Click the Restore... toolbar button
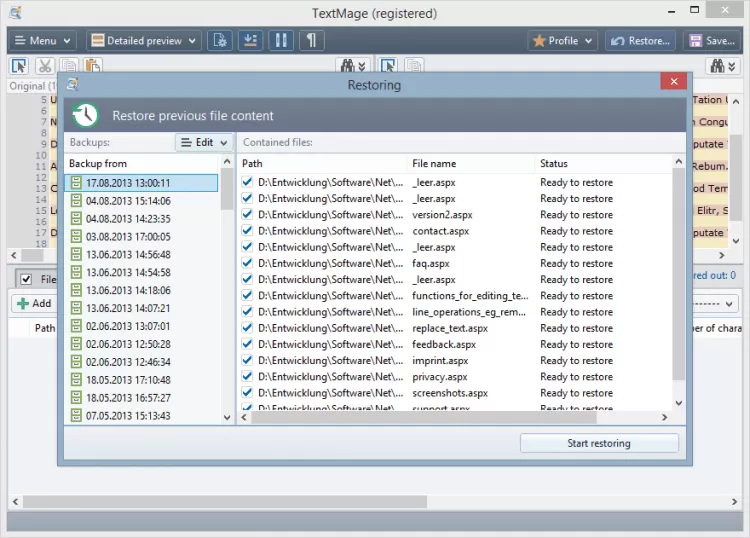 (640, 41)
